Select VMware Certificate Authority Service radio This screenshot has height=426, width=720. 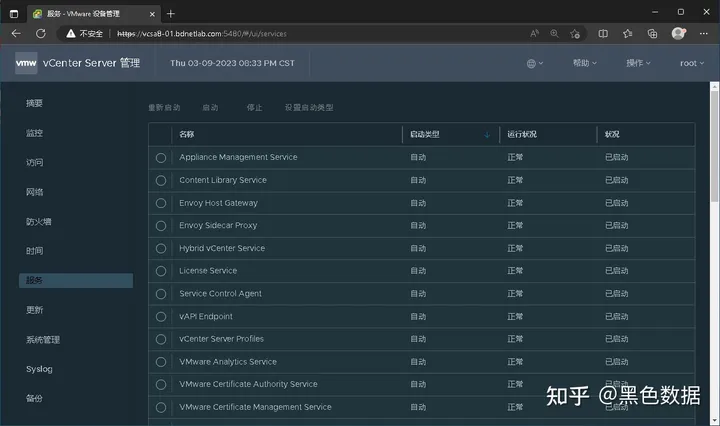click(161, 385)
